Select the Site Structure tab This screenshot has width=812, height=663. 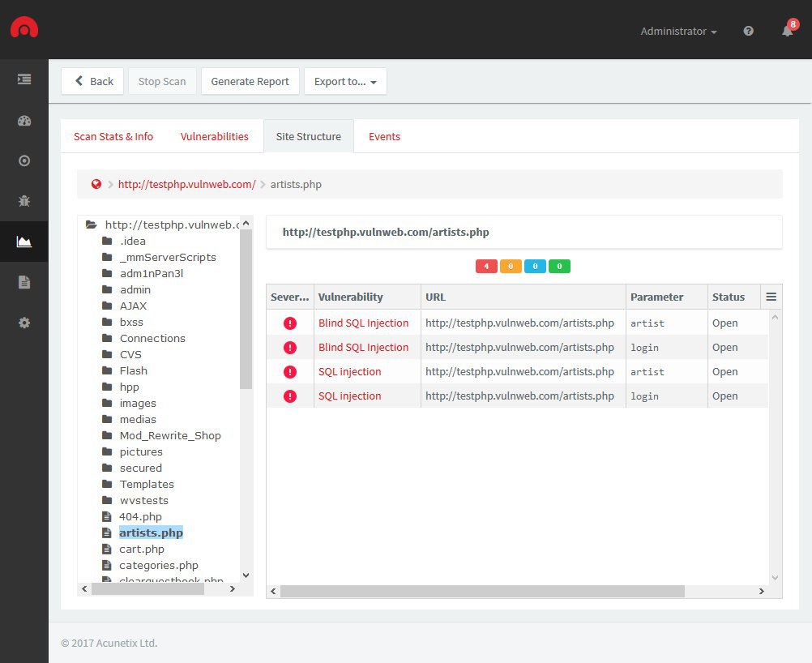[x=309, y=137]
